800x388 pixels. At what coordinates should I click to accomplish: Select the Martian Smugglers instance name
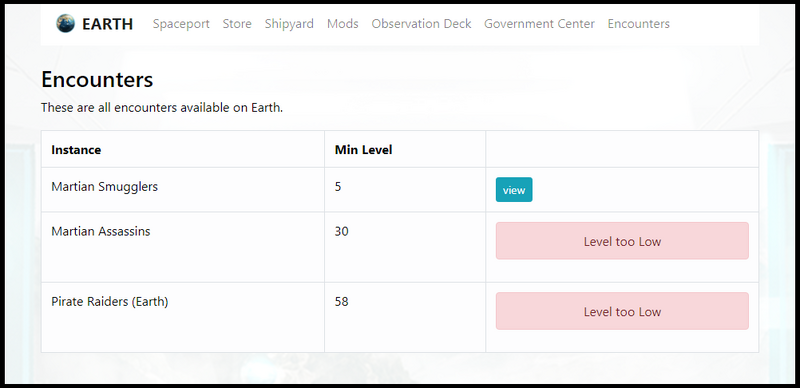[x=105, y=187]
